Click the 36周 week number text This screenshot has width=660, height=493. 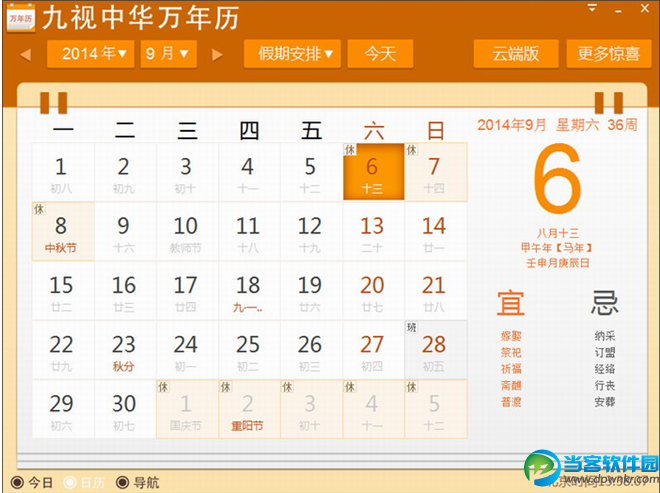[x=622, y=125]
